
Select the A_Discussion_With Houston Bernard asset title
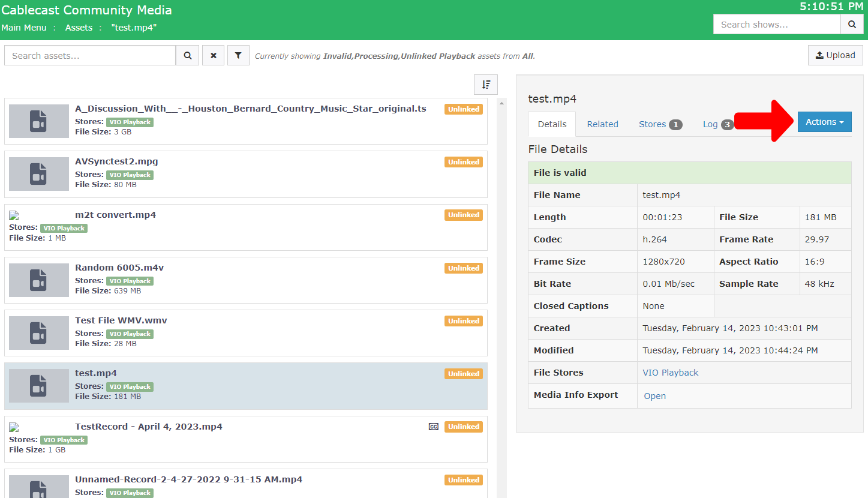tap(251, 109)
